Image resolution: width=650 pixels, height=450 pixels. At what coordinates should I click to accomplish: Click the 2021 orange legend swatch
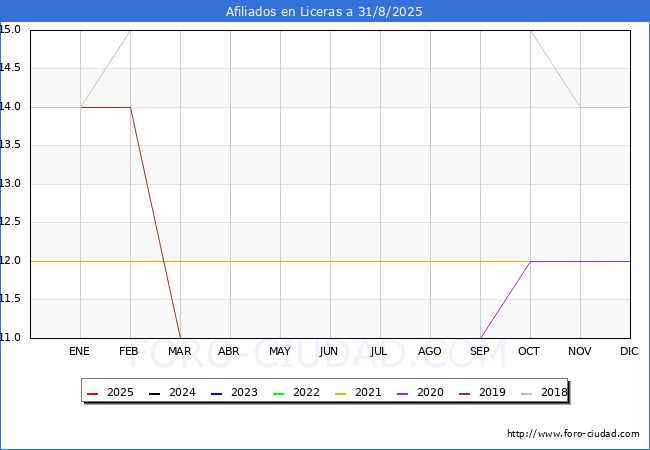pyautogui.click(x=340, y=393)
